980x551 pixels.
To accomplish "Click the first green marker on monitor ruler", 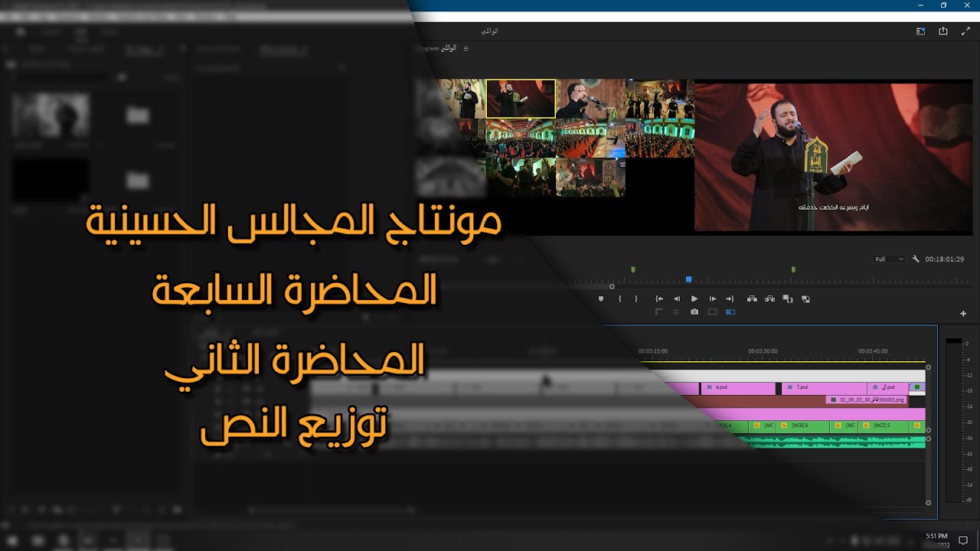I will (x=633, y=269).
